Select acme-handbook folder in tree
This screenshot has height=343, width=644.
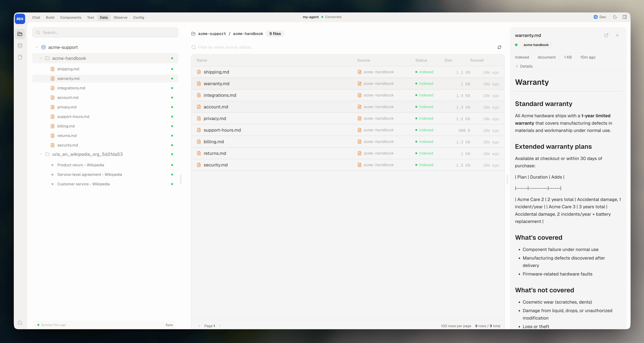(105, 58)
